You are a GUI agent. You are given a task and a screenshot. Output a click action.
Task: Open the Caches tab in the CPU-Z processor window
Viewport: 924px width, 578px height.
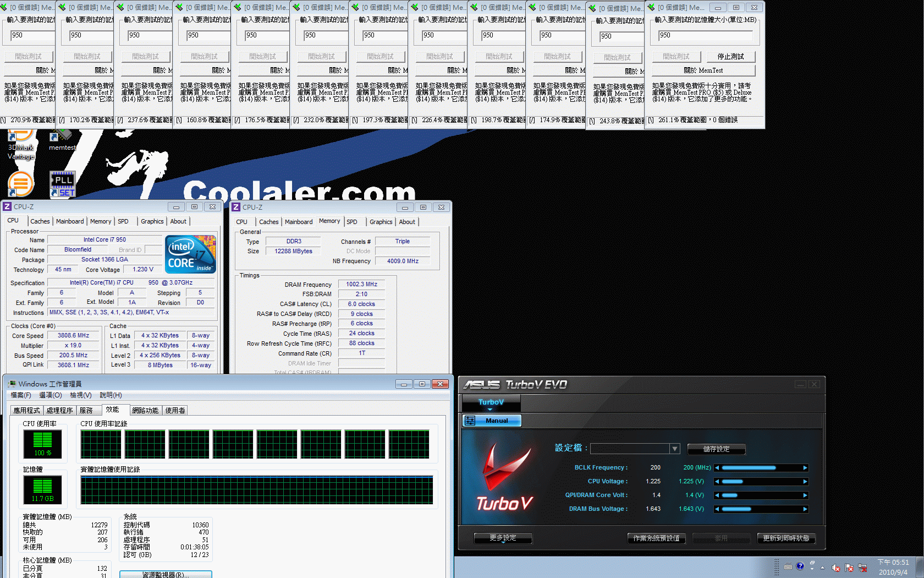[x=40, y=221]
